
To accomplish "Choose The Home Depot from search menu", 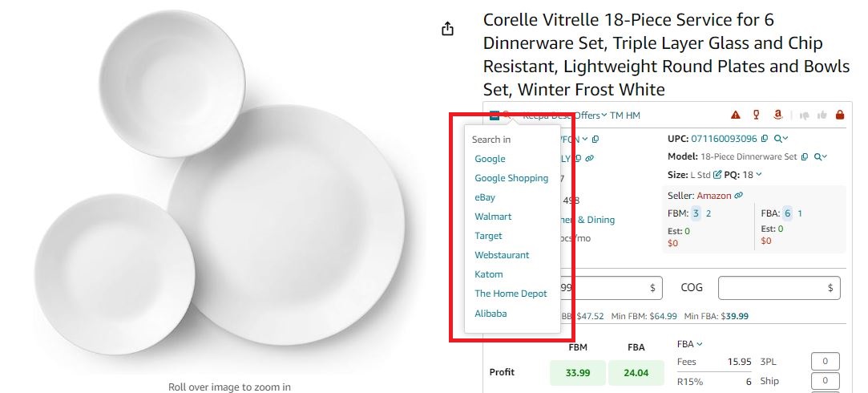I will 511,294.
